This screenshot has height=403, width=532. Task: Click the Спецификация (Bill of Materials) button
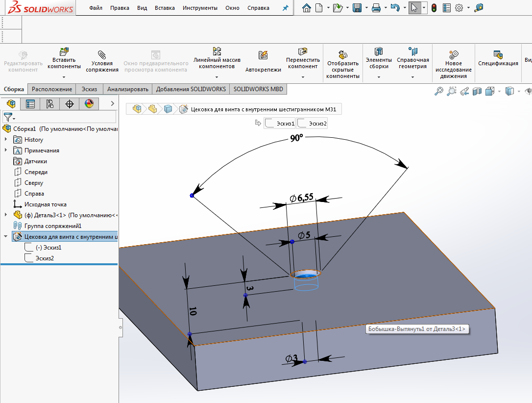(x=498, y=58)
